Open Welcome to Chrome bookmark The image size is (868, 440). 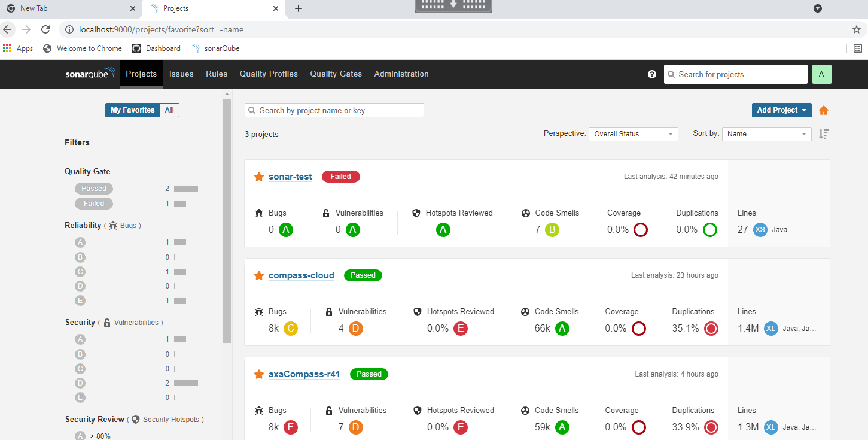click(x=83, y=48)
